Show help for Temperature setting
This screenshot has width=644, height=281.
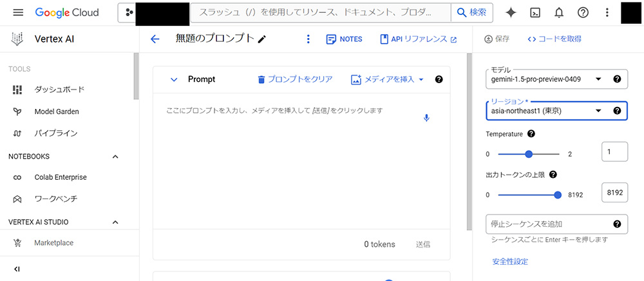(531, 133)
